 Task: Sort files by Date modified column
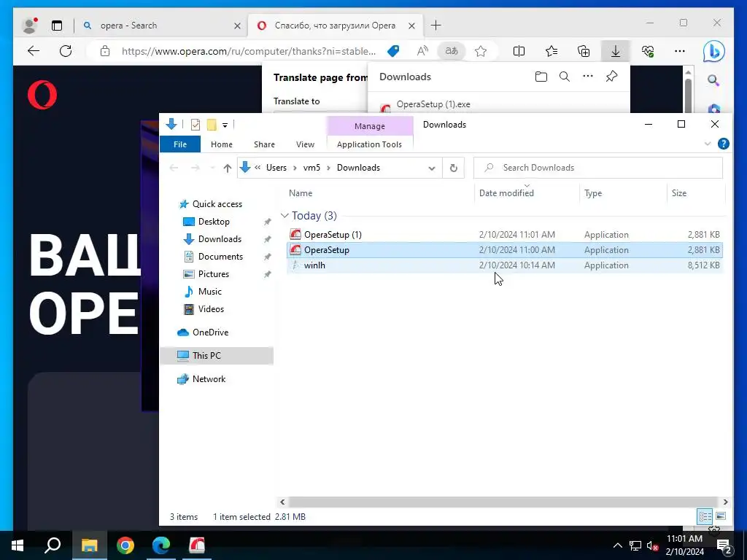click(527, 192)
